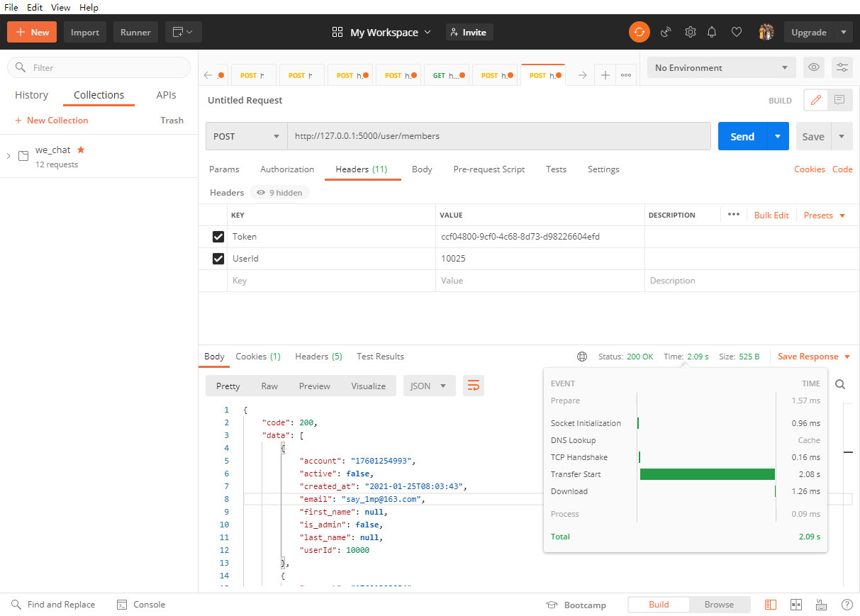Screen dimensions: 860x616
Task: Open the Save button dropdown arrow
Action: 842,136
